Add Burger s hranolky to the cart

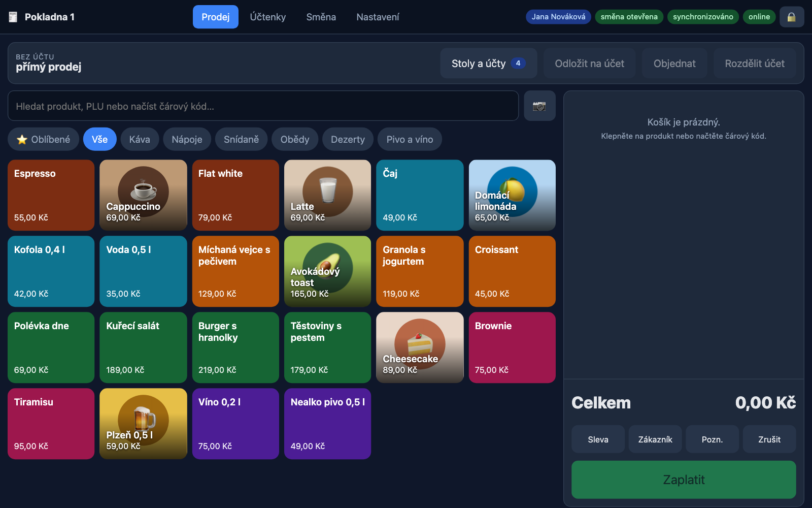[x=235, y=347]
